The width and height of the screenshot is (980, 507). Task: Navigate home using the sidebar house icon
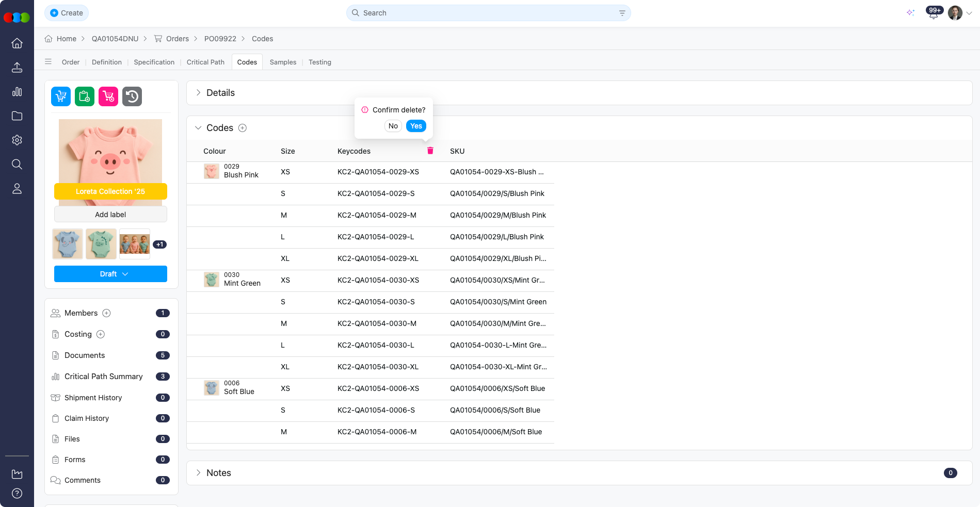[17, 43]
